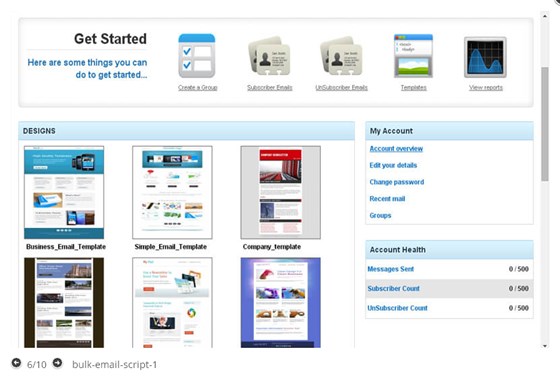
Task: Click the Business_Email_Template label
Action: 66,247
